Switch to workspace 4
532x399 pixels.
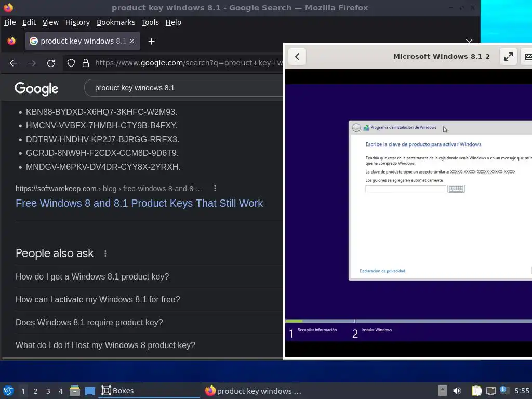coord(61,391)
